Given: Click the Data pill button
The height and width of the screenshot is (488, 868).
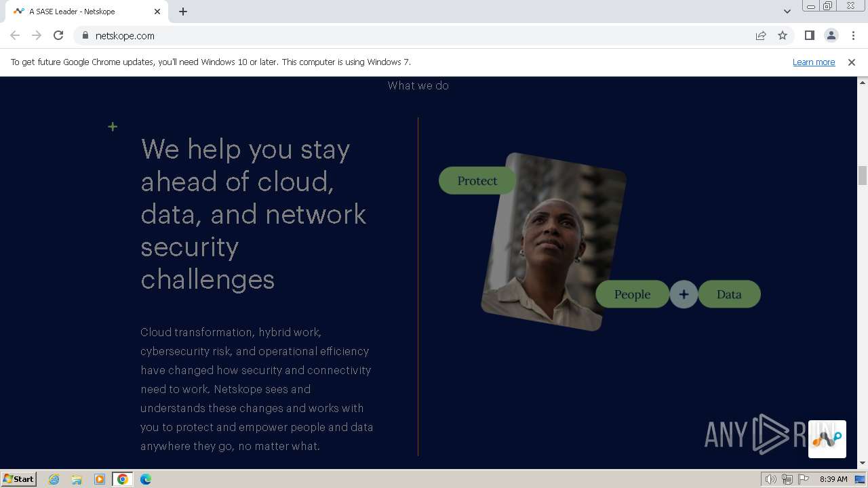Looking at the screenshot, I should 729,294.
